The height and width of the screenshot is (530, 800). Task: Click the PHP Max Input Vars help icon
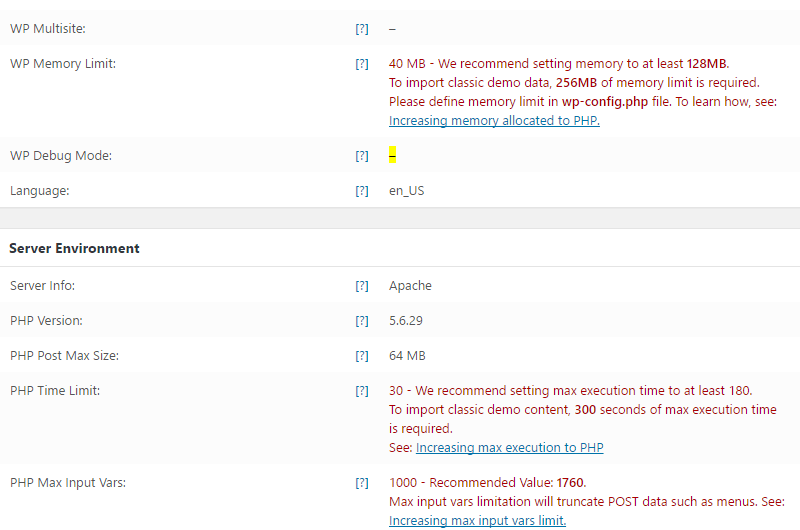pos(362,483)
